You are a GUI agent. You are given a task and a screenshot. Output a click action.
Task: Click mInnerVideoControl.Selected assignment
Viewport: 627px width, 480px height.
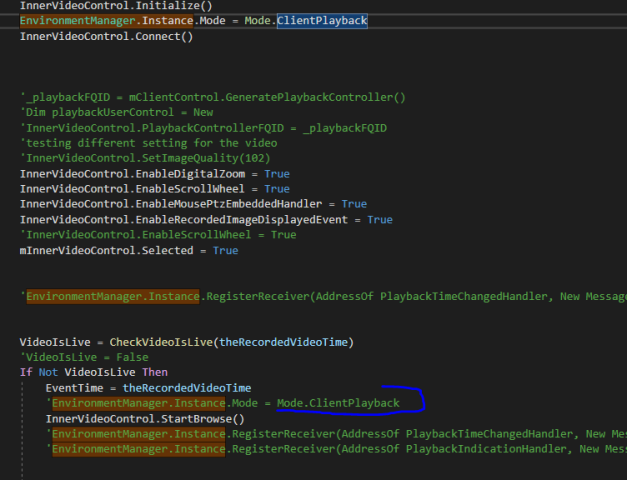pyautogui.click(x=109, y=250)
